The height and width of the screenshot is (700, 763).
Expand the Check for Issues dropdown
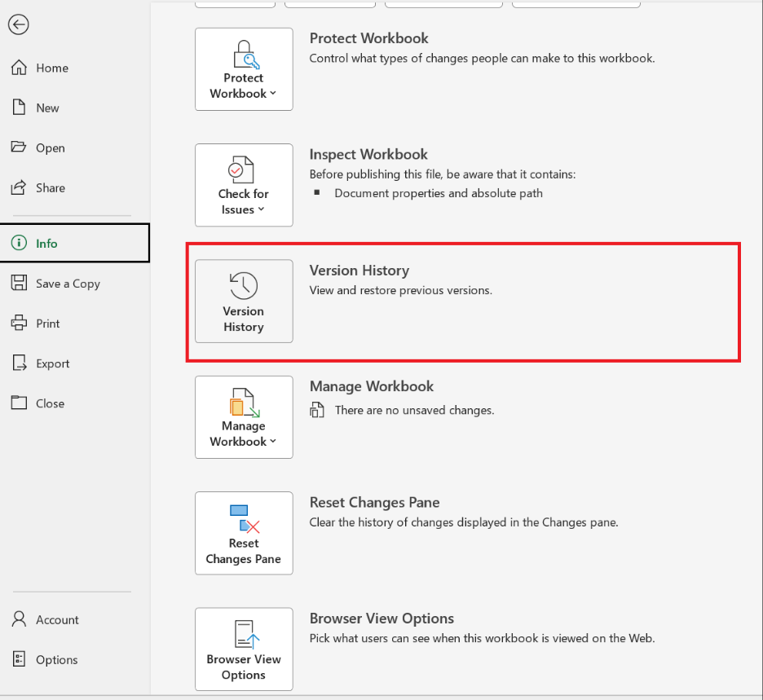243,185
